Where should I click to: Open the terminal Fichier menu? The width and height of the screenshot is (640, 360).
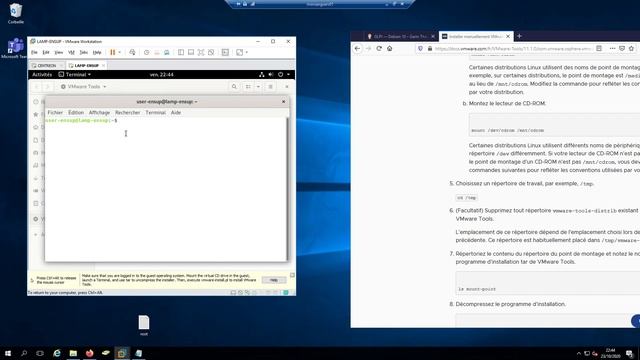pyautogui.click(x=55, y=112)
